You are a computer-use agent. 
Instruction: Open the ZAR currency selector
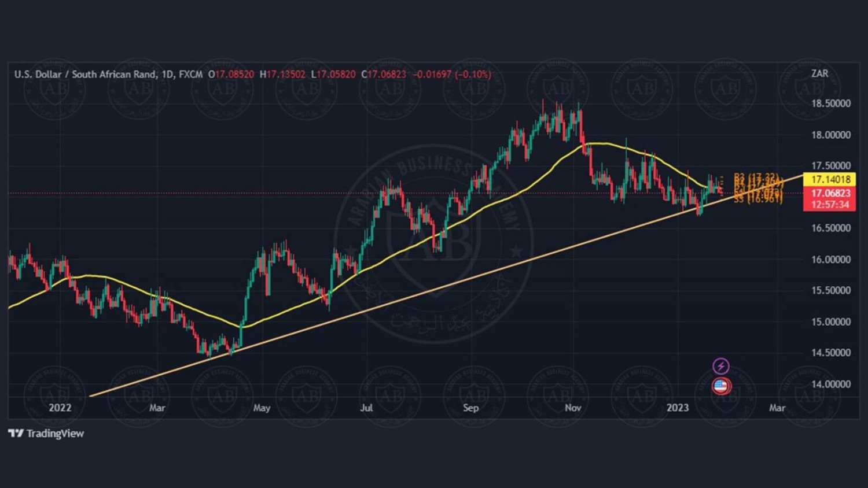click(819, 73)
